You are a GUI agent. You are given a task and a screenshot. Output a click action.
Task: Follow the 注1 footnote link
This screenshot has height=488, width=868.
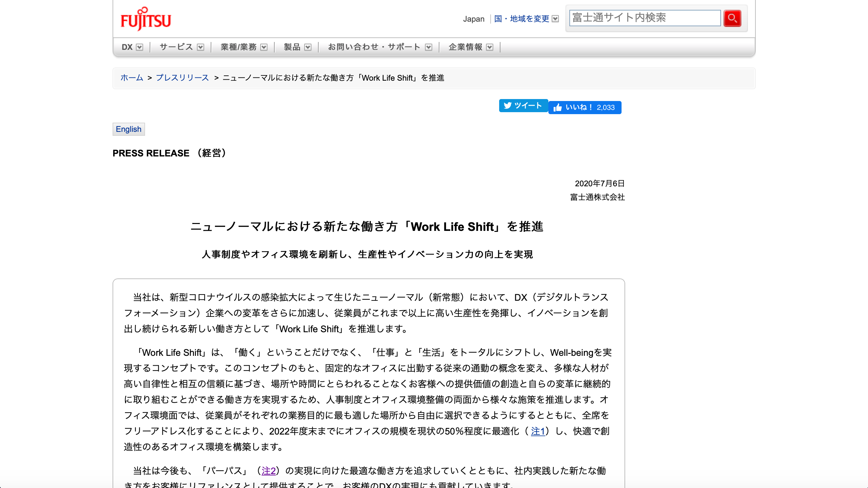tap(538, 431)
